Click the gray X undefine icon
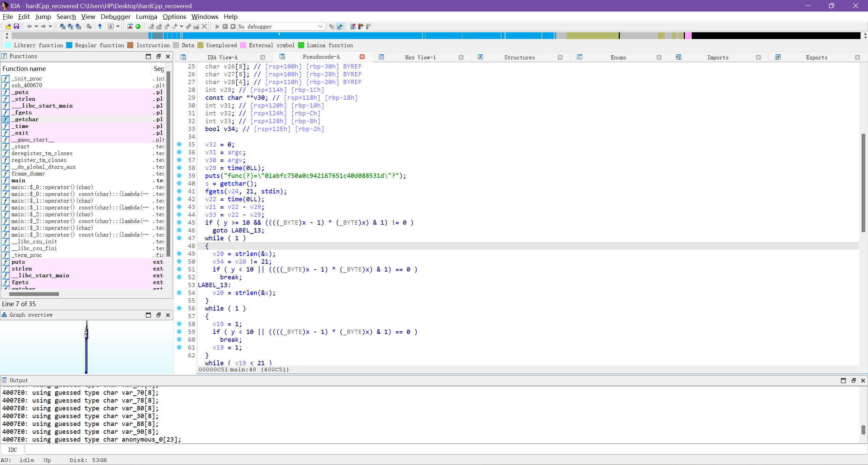This screenshot has height=465, width=868. (204, 26)
